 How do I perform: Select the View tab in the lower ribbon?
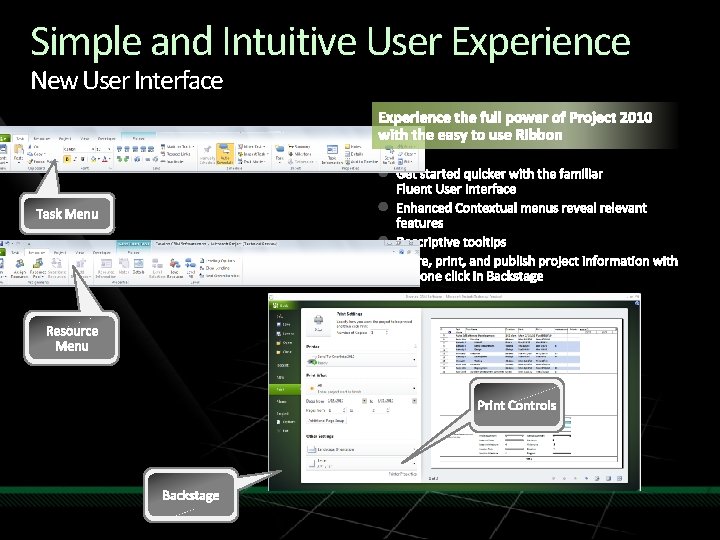point(79,253)
